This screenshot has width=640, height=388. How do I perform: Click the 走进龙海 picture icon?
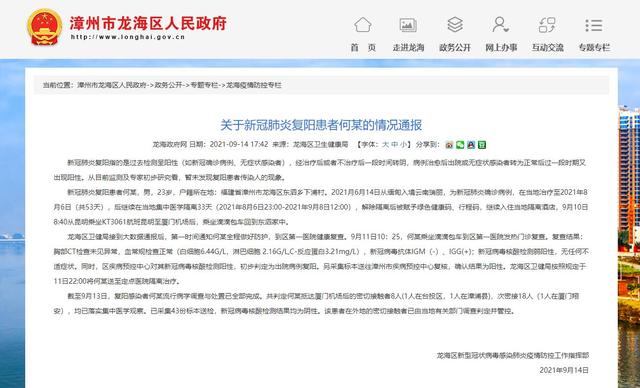[408, 25]
